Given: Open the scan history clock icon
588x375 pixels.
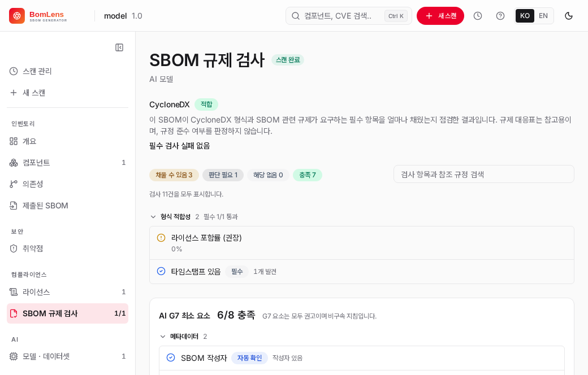Looking at the screenshot, I should click(x=477, y=16).
